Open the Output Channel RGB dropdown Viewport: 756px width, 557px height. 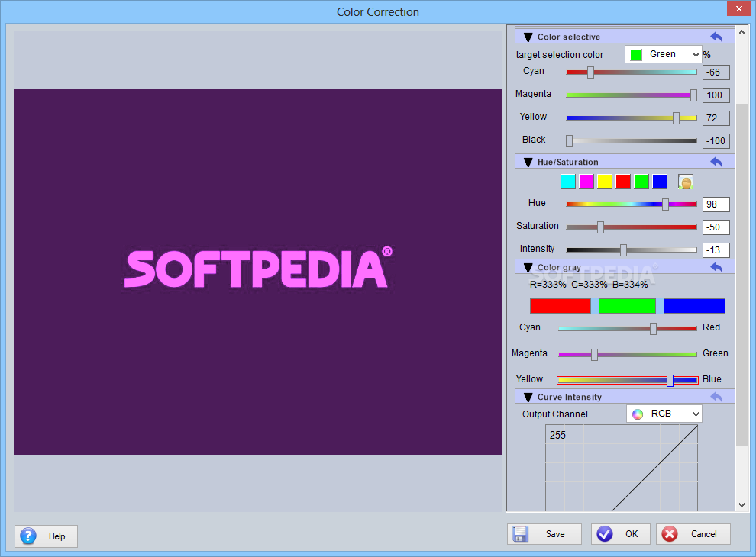(664, 414)
